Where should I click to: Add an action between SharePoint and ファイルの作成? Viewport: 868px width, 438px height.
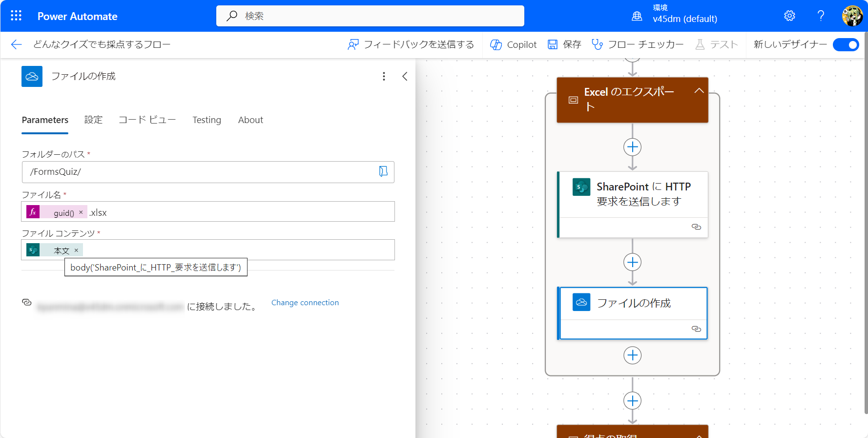(x=633, y=262)
